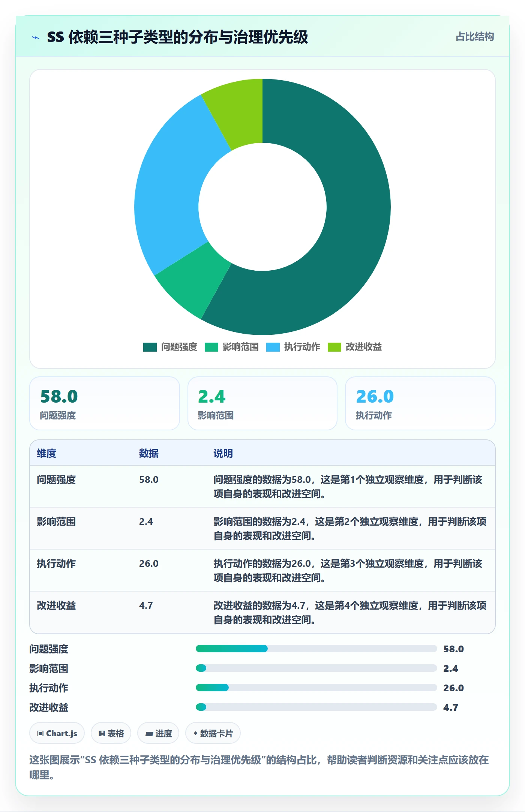
Task: Click the 影响范围 progress bar
Action: click(316, 668)
